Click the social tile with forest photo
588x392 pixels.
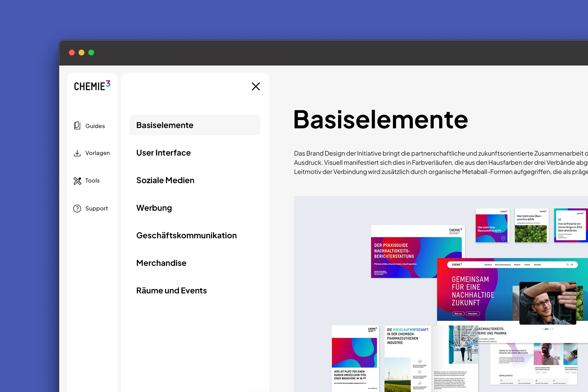click(531, 225)
